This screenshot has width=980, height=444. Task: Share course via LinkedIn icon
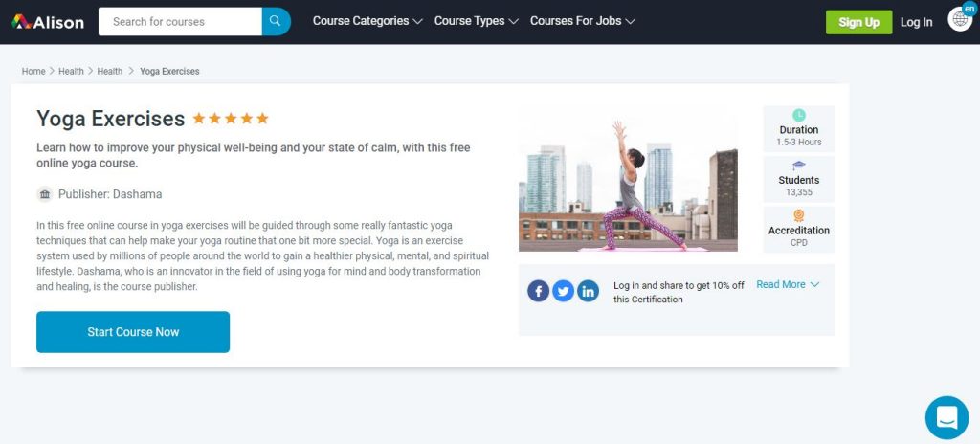coord(588,291)
